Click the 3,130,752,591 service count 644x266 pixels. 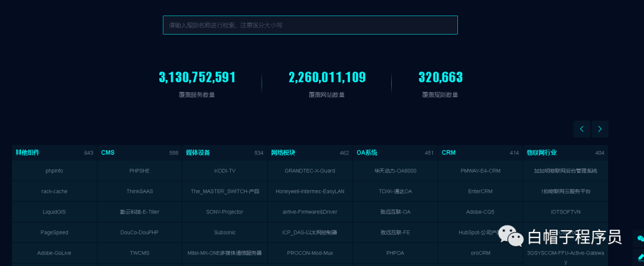(x=197, y=77)
